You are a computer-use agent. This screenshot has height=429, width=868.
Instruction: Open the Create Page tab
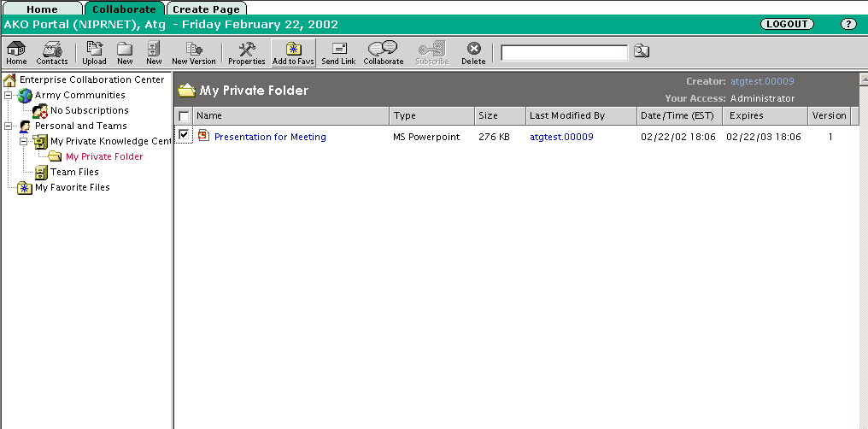click(x=206, y=9)
